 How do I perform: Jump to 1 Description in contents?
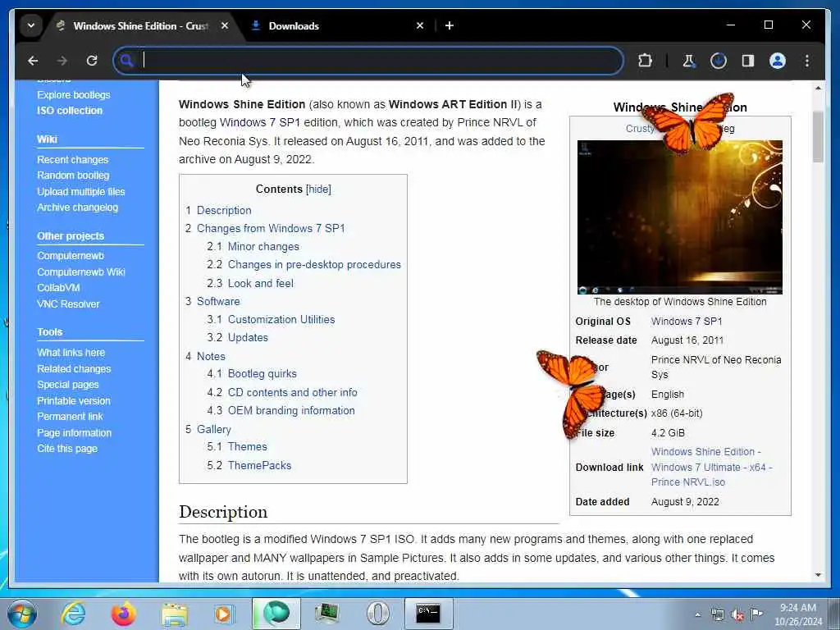coord(224,211)
